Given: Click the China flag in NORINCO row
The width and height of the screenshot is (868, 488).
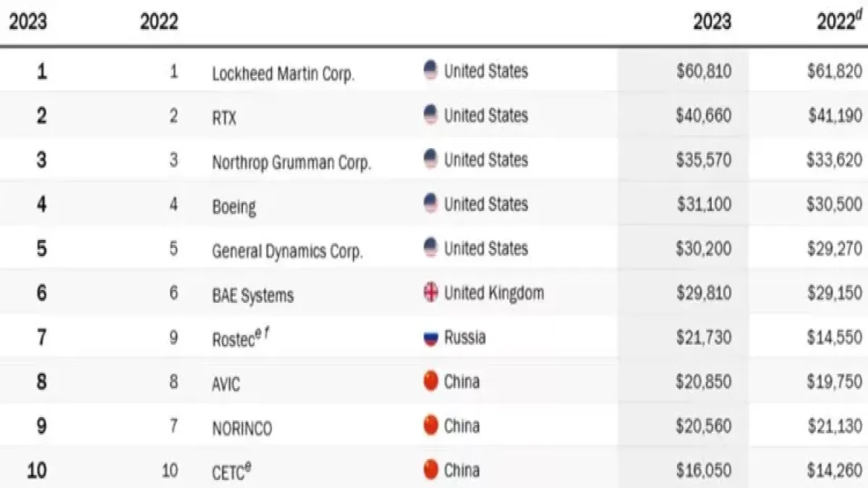Looking at the screenshot, I should click(430, 427).
